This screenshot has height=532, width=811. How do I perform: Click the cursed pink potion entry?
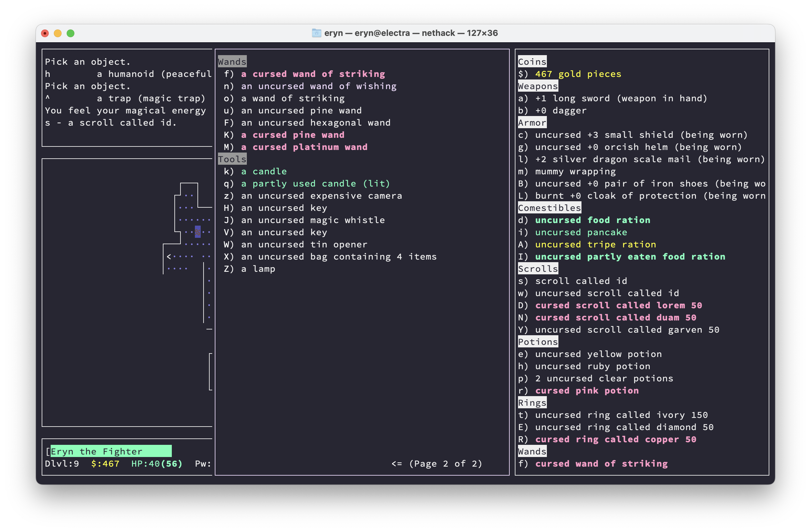pyautogui.click(x=586, y=391)
